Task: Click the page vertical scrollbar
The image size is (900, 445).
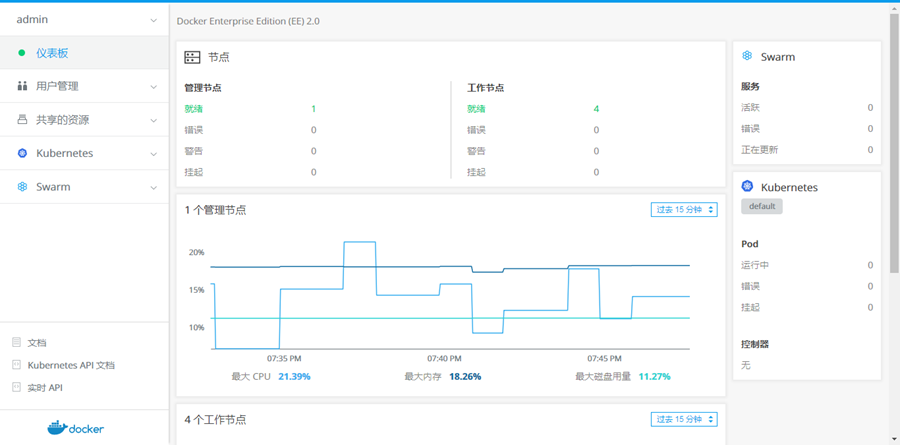Action: [894, 144]
